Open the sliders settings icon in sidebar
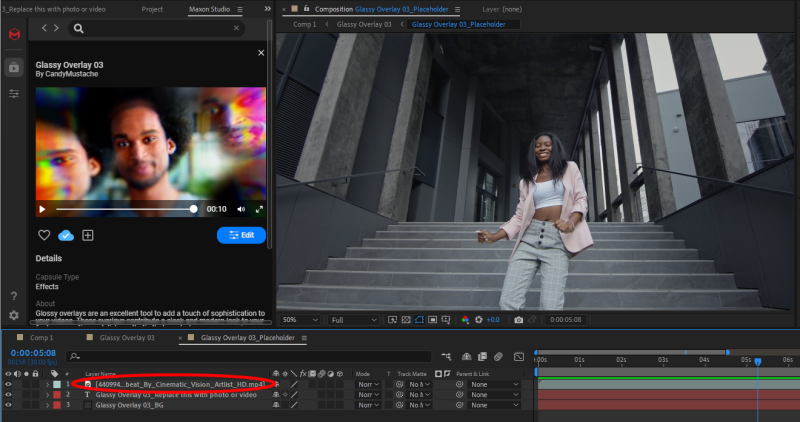Screen dimensions: 800x422 click(x=14, y=93)
